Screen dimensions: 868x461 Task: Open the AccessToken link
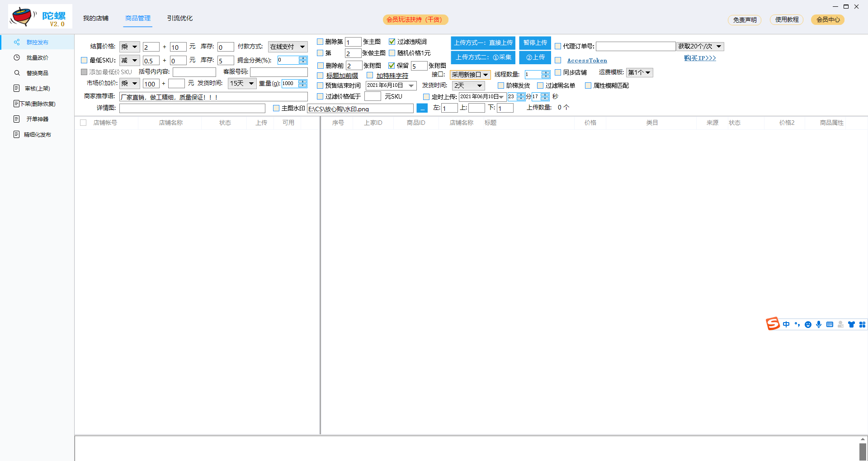click(x=587, y=60)
